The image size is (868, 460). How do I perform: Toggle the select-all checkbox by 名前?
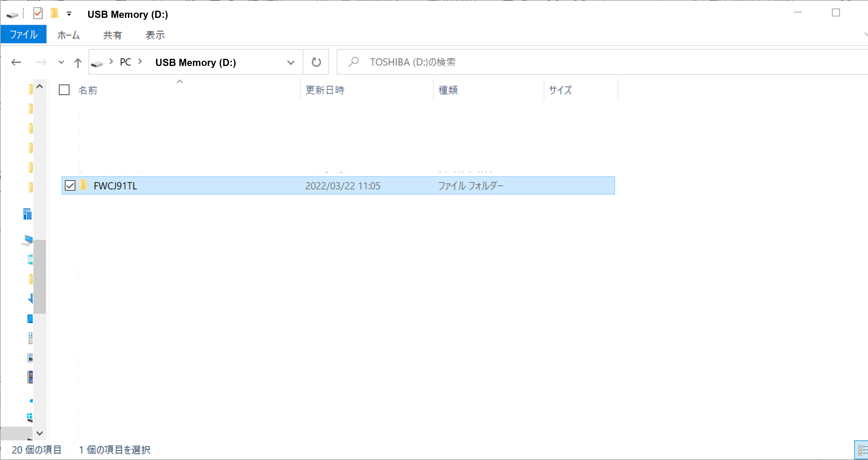point(64,90)
